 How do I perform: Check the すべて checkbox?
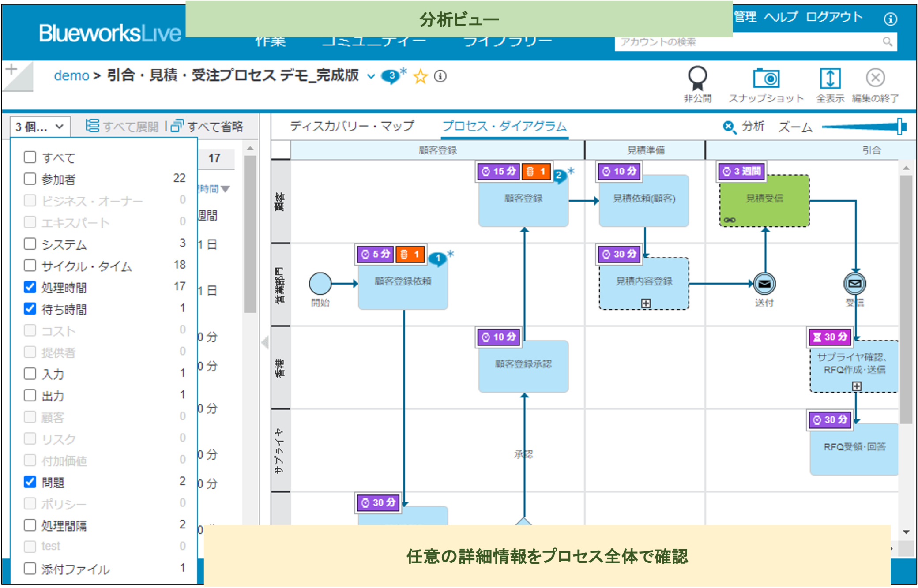[x=30, y=157]
